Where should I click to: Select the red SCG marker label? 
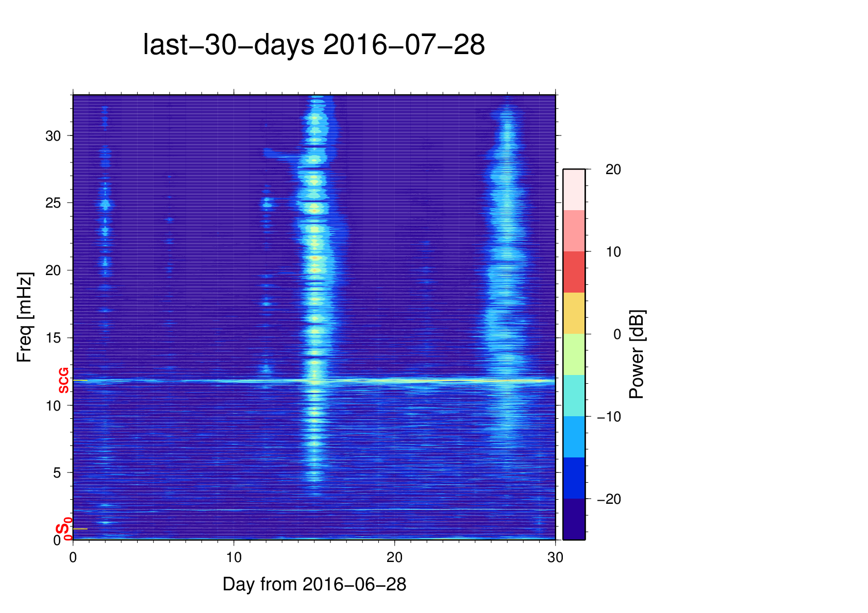[63, 381]
